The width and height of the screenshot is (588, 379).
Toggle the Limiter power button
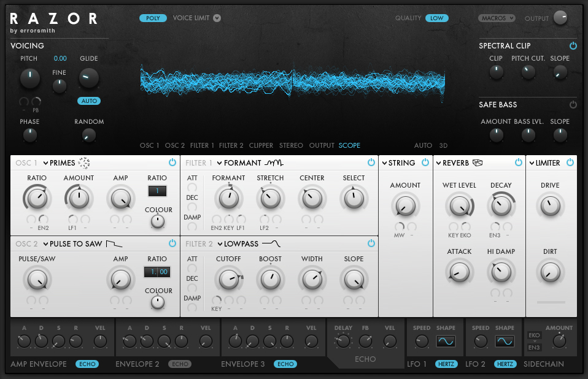click(570, 163)
